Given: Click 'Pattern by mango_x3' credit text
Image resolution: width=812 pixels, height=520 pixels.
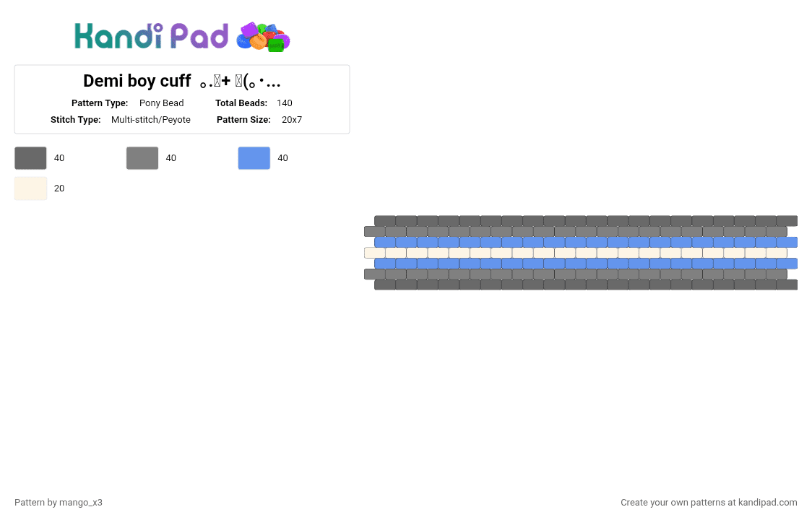Looking at the screenshot, I should 59,503.
